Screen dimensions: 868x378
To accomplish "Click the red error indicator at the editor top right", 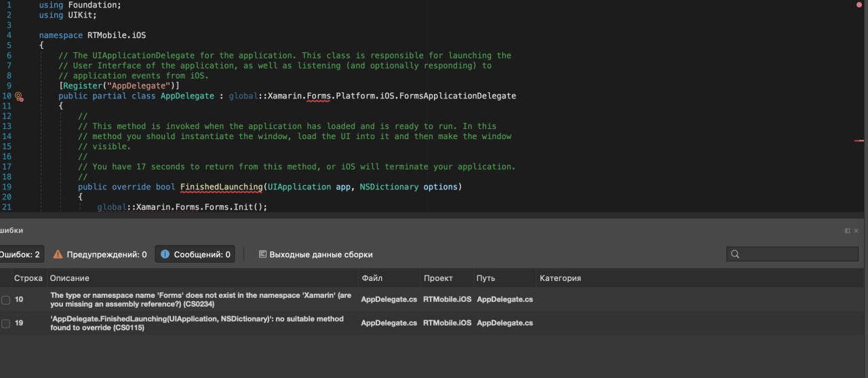I will coord(859,5).
